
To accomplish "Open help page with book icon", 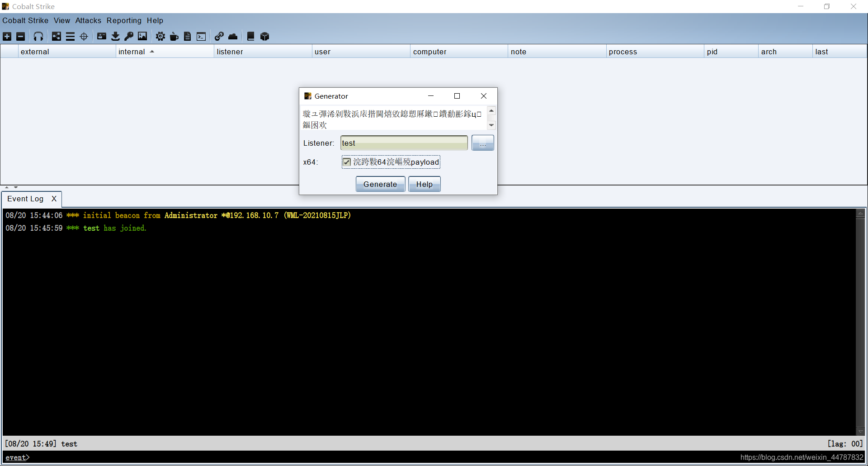I will point(251,37).
